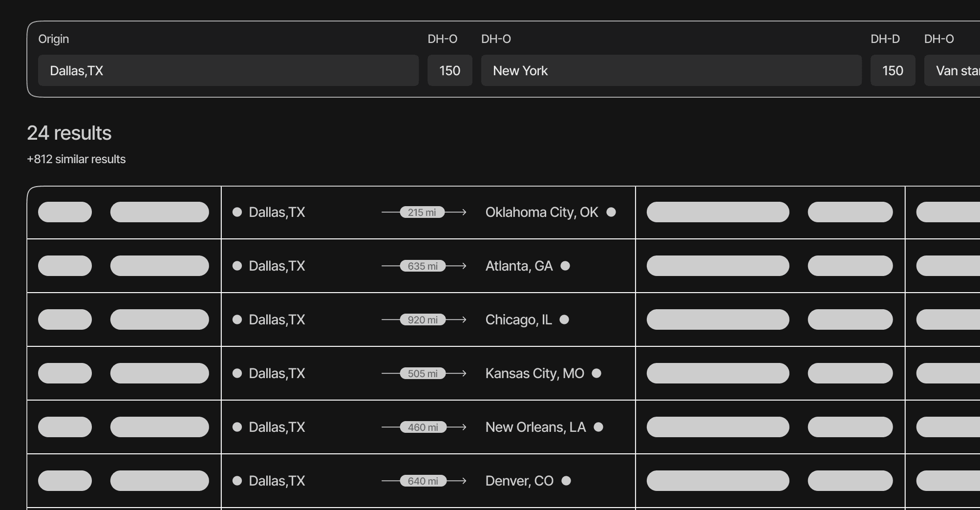
Task: Select the Kansas City, MO destination
Action: [x=534, y=374]
